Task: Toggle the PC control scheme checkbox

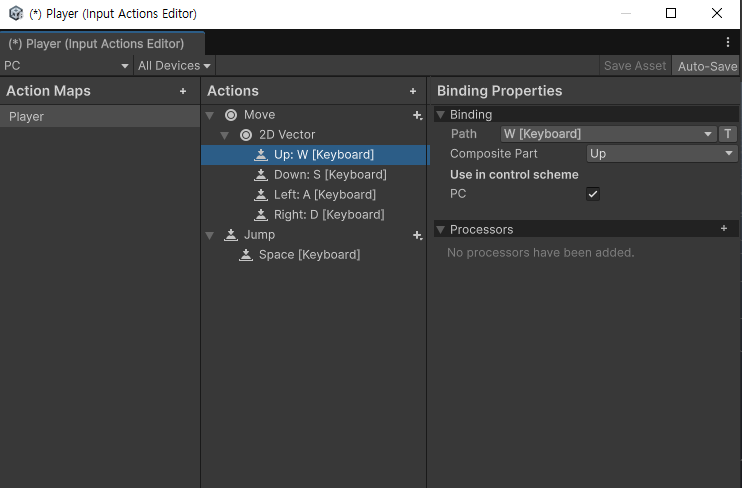Action: (x=593, y=194)
